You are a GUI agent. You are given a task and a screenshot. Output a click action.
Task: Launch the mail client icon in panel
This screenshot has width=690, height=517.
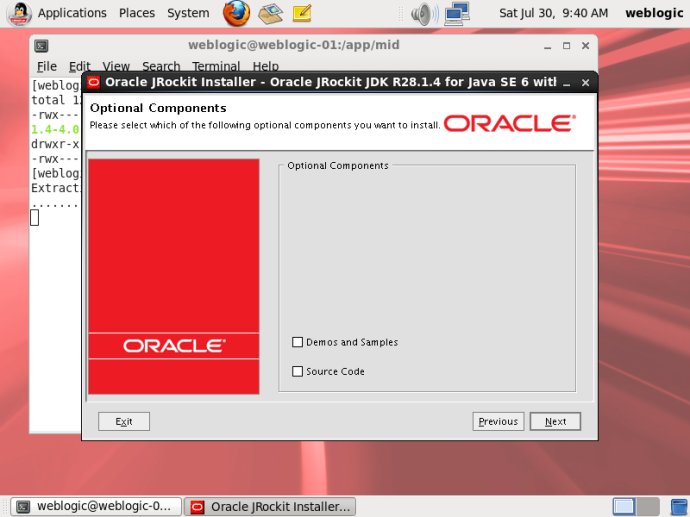pos(270,13)
